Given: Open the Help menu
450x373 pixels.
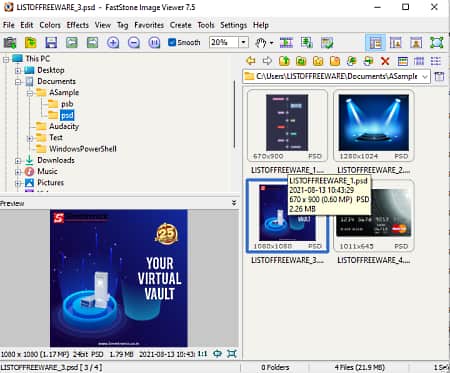Looking at the screenshot, I should (261, 25).
